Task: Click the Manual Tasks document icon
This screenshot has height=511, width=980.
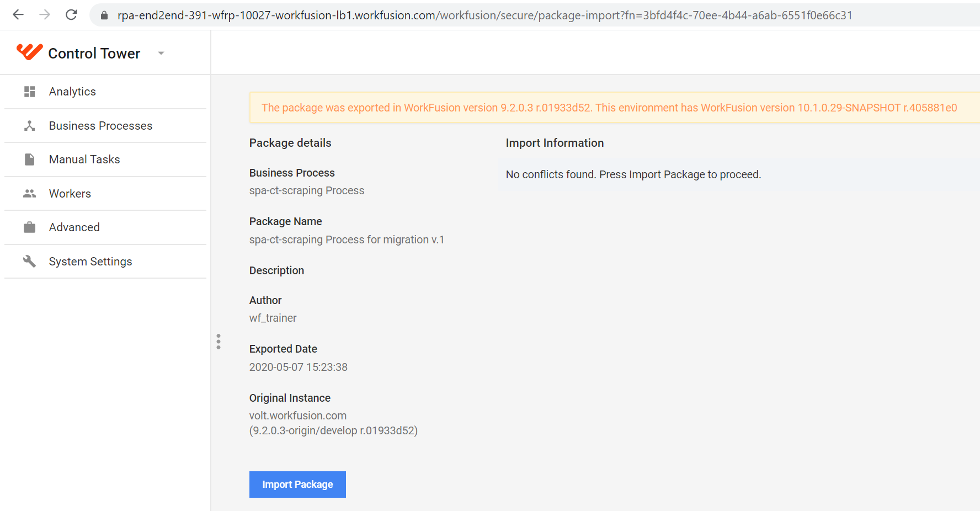Action: coord(30,159)
